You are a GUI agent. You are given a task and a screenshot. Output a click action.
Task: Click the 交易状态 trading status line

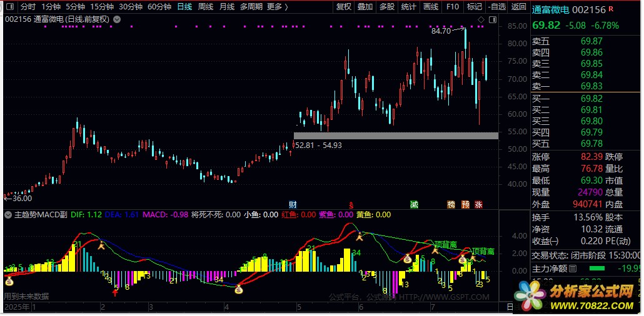pos(586,255)
